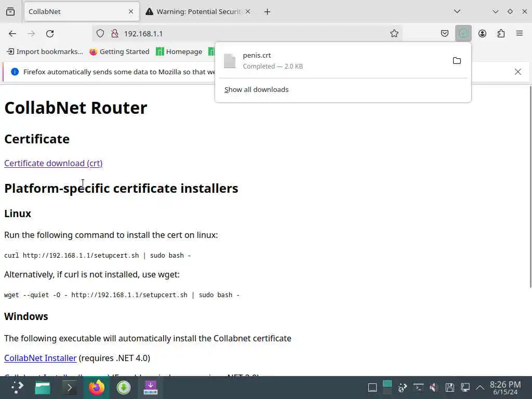532x399 pixels.
Task: Open removable devices disk tray icon
Action: click(449, 388)
